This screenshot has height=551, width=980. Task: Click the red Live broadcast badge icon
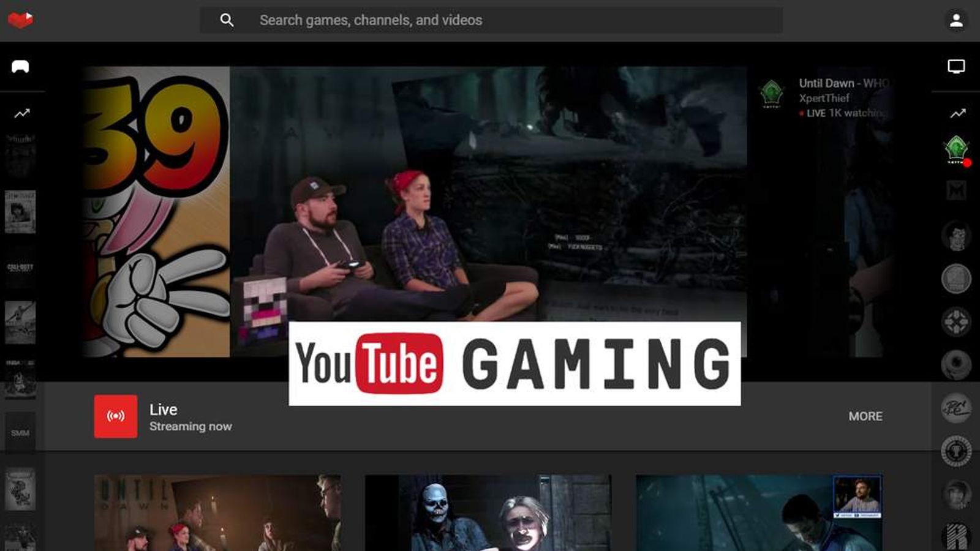coord(114,418)
